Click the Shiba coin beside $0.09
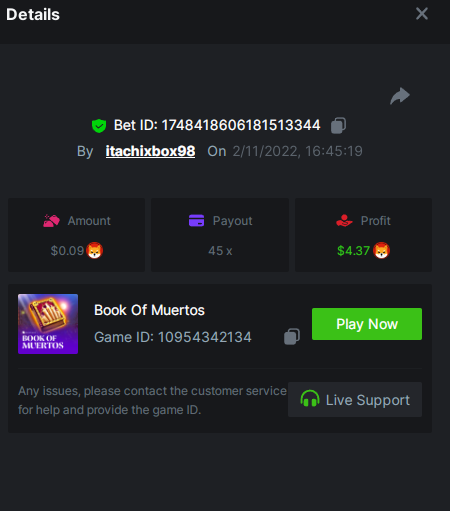 [94, 251]
